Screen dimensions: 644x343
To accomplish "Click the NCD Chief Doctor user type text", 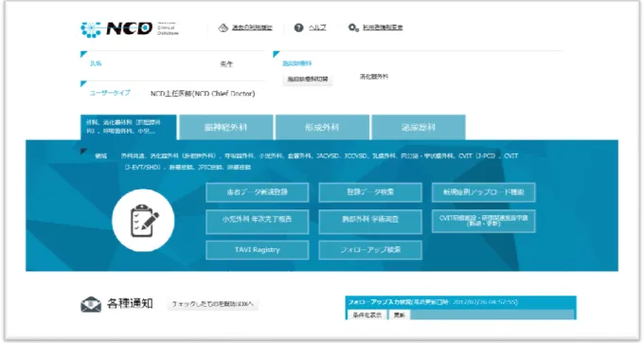I will (203, 94).
